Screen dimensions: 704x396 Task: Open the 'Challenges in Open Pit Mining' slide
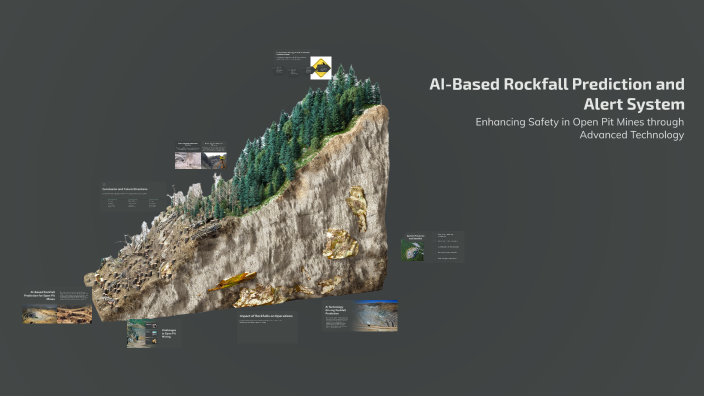click(x=154, y=333)
